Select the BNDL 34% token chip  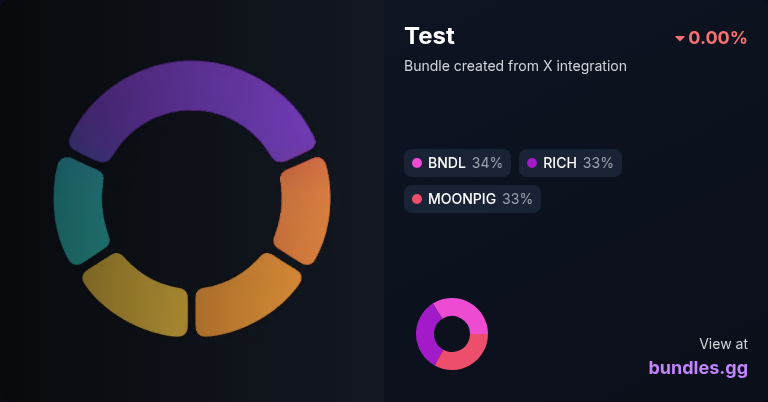point(457,163)
